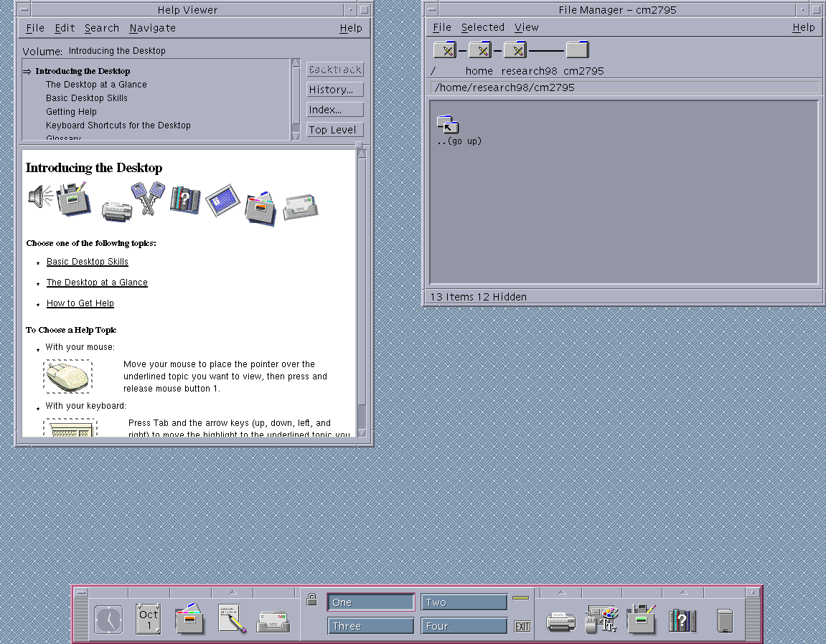This screenshot has width=826, height=644.
Task: Expand the subpanel arrow above Help Manager
Action: (x=683, y=592)
